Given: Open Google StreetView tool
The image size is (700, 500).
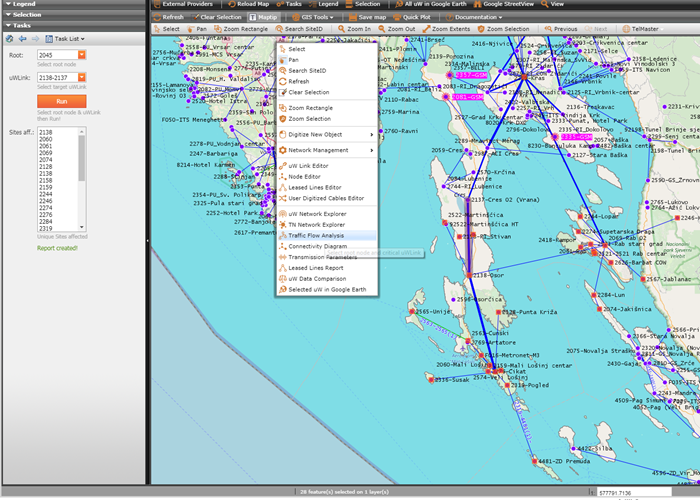Looking at the screenshot, I should (504, 4).
